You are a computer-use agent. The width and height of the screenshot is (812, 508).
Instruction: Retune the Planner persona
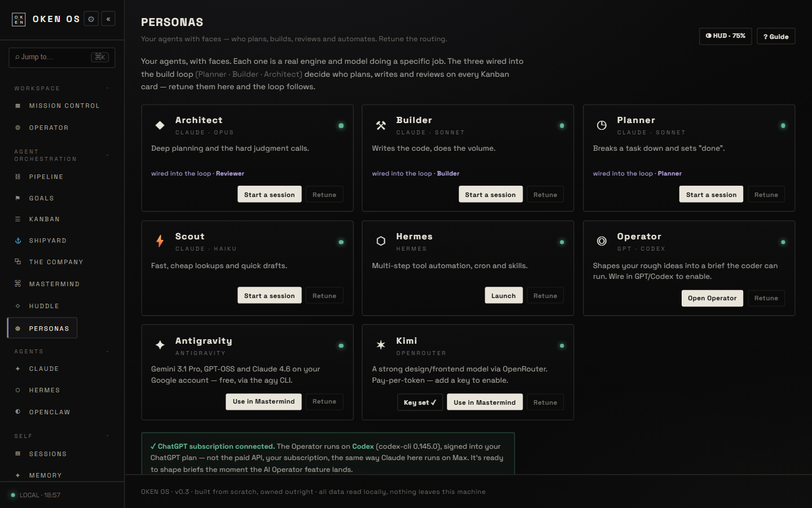766,194
